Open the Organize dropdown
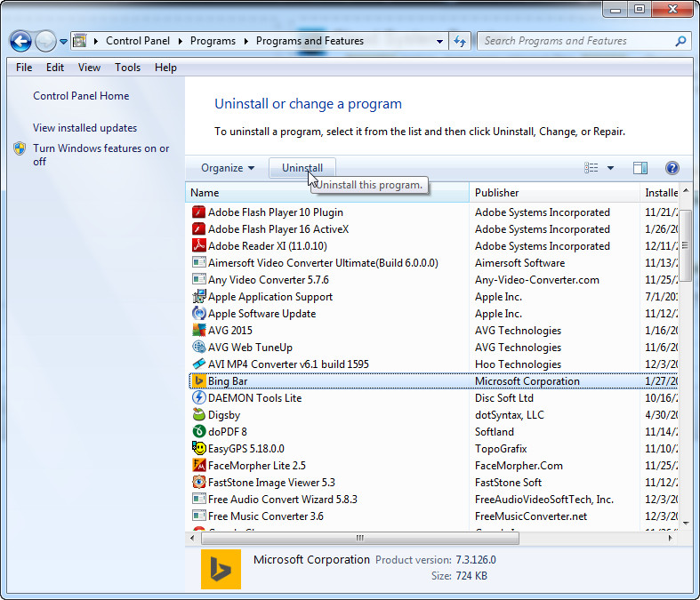The image size is (700, 600). (228, 168)
